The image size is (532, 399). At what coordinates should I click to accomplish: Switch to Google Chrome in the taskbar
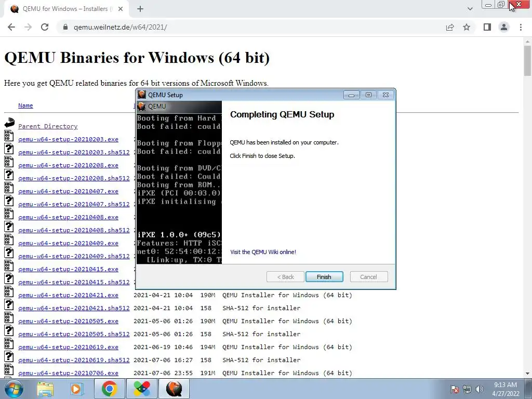[x=109, y=389]
